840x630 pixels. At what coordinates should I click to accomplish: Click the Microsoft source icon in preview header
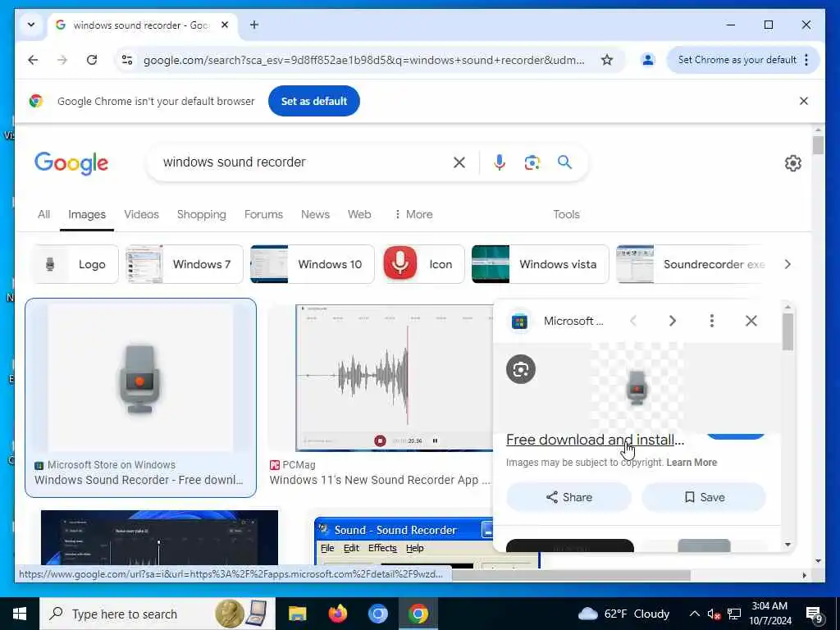(519, 322)
